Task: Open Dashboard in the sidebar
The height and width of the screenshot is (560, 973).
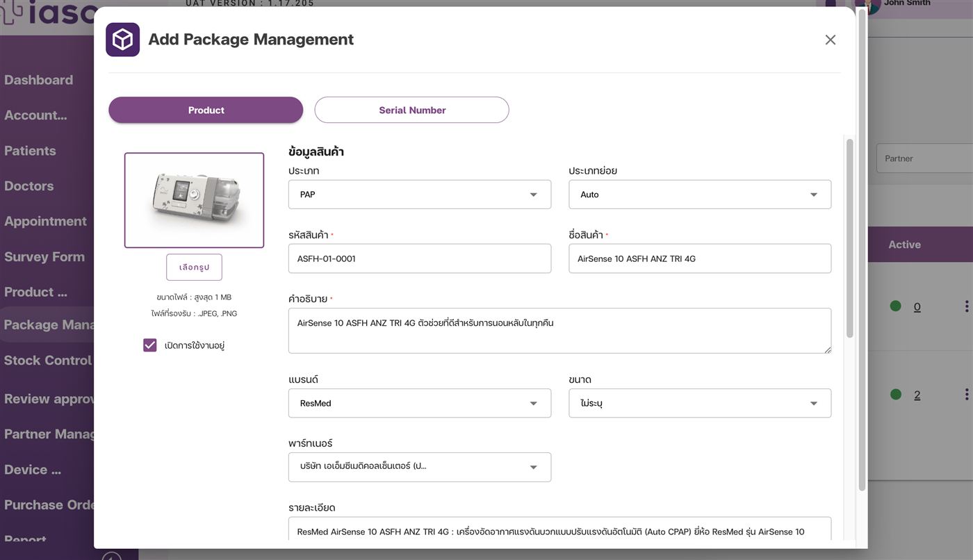Action: pos(39,80)
